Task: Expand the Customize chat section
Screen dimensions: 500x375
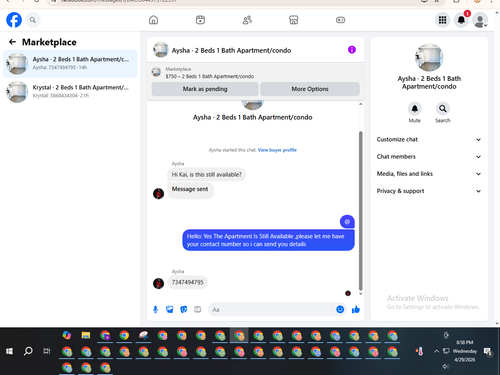Action: coord(429,139)
